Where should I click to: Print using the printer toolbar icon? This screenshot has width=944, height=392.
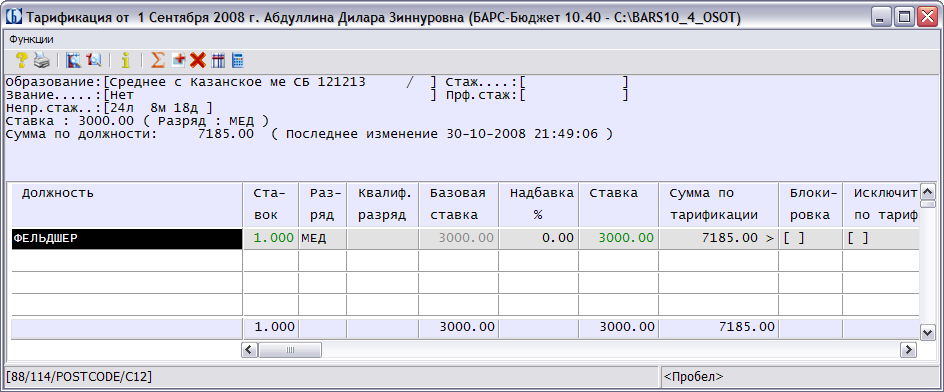click(x=41, y=60)
